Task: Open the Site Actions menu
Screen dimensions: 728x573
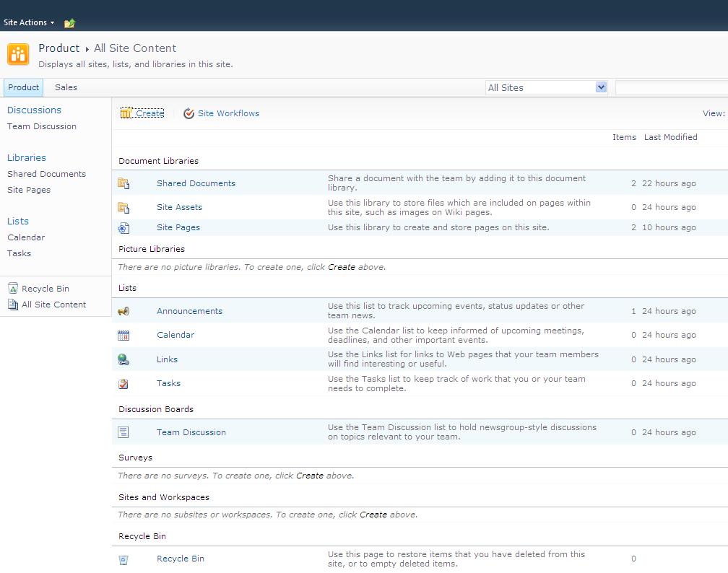Action: pyautogui.click(x=27, y=22)
